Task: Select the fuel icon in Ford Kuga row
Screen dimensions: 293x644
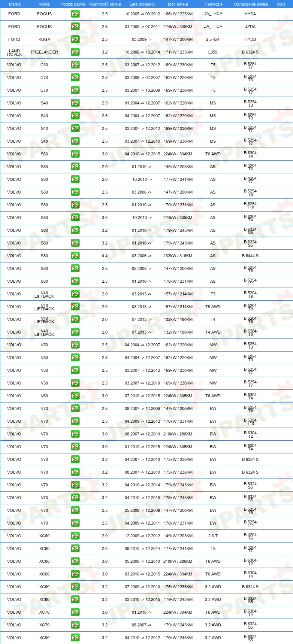Action: click(75, 39)
